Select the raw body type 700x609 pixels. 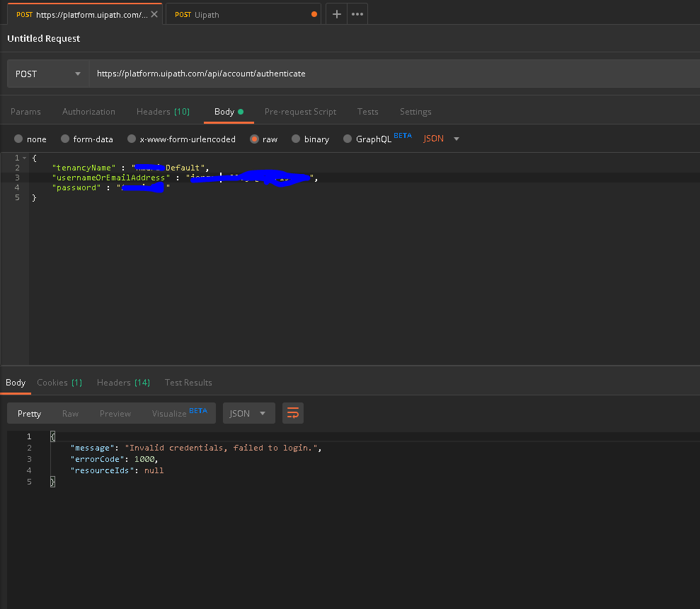click(254, 139)
